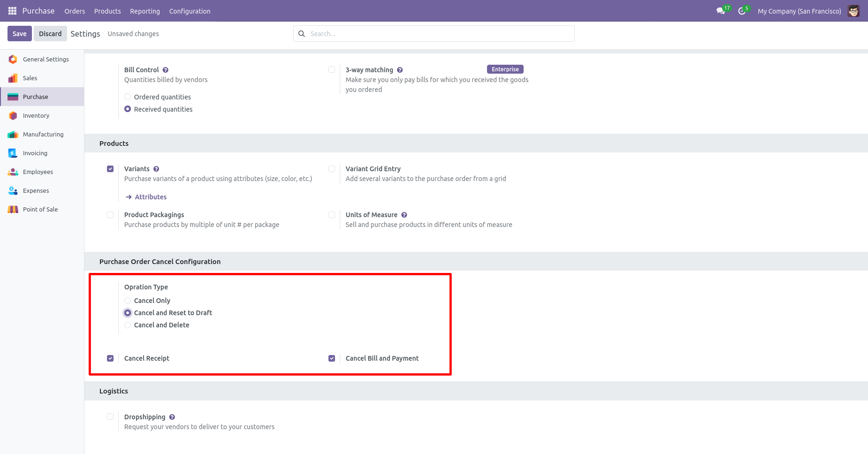Discard the unsaved changes
Viewport: 868px width, 454px height.
(x=50, y=34)
